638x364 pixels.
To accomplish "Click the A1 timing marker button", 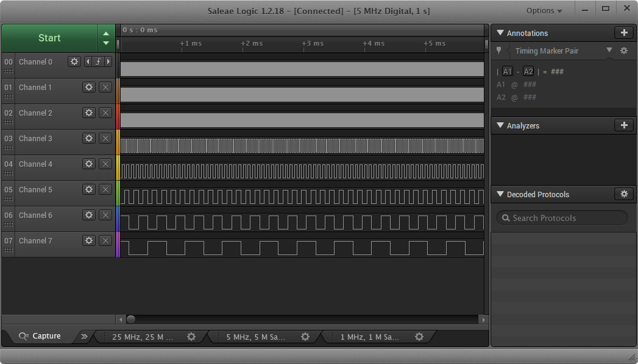I will coord(508,72).
